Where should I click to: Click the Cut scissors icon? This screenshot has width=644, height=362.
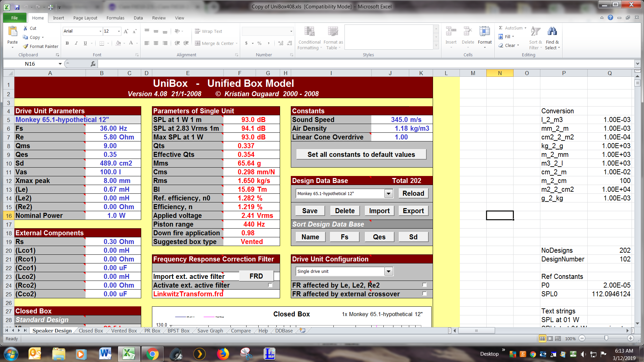pyautogui.click(x=25, y=28)
